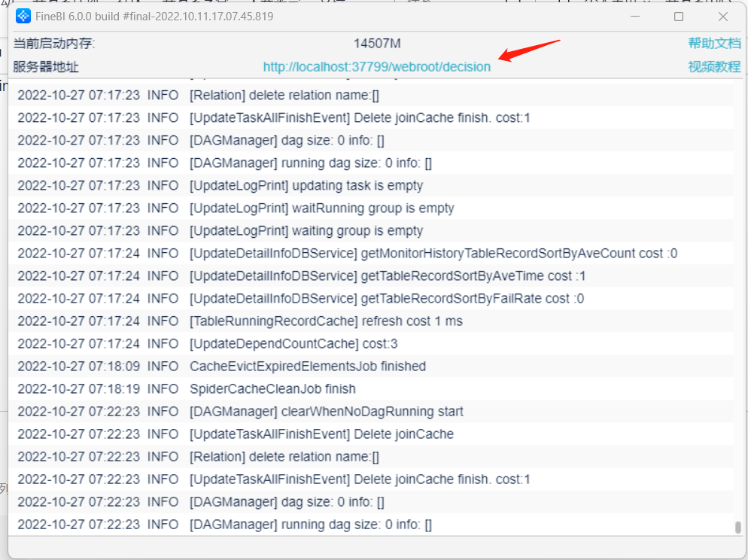This screenshot has height=560, width=748.
Task: Open the 视频教程 video tutorial link
Action: [714, 67]
